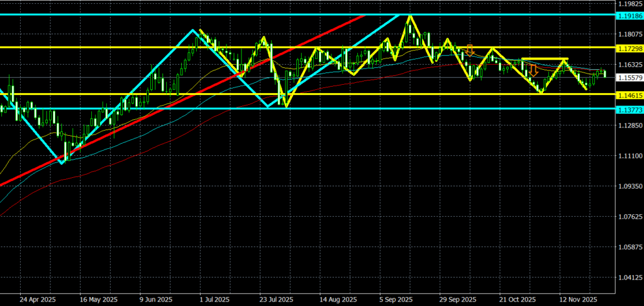Click the 23 Jul 2025 date label
The height and width of the screenshot is (306, 644).
pyautogui.click(x=277, y=300)
